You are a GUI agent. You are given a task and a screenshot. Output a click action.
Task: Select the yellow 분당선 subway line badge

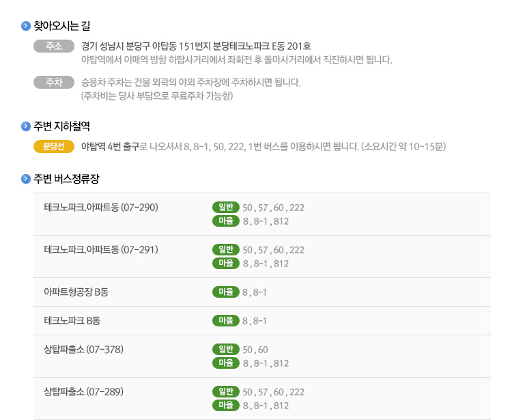pos(53,146)
